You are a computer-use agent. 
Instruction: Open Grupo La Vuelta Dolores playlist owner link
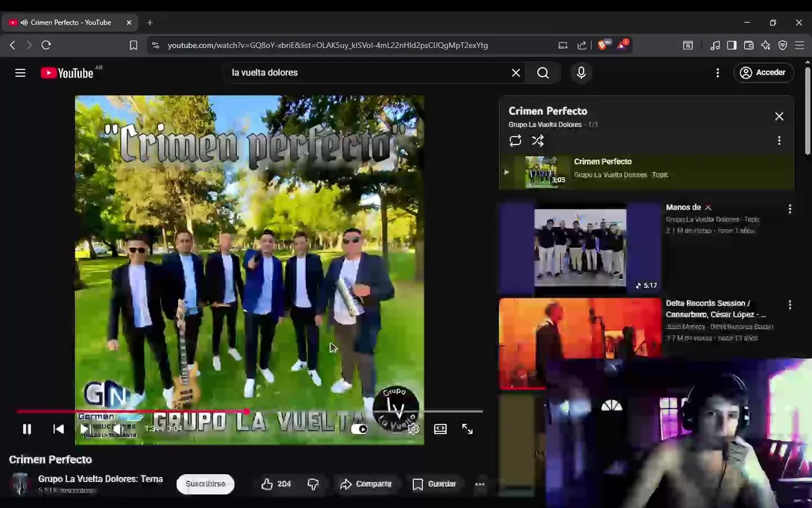(x=545, y=124)
